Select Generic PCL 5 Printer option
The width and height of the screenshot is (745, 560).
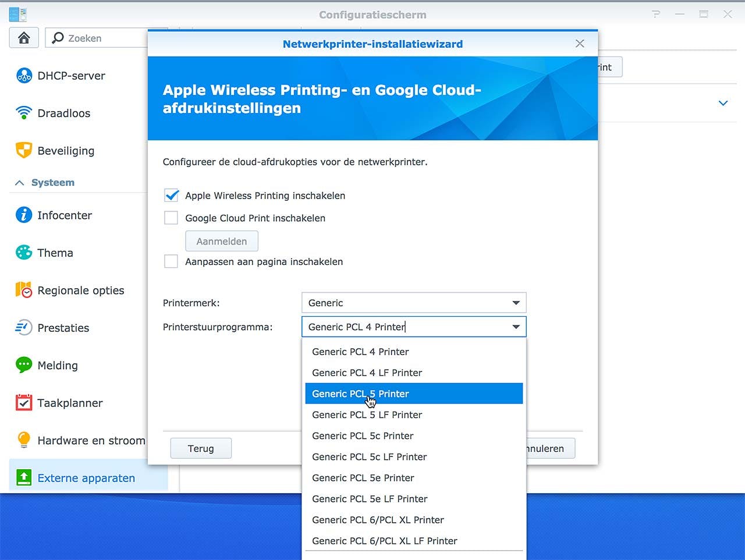coord(414,394)
